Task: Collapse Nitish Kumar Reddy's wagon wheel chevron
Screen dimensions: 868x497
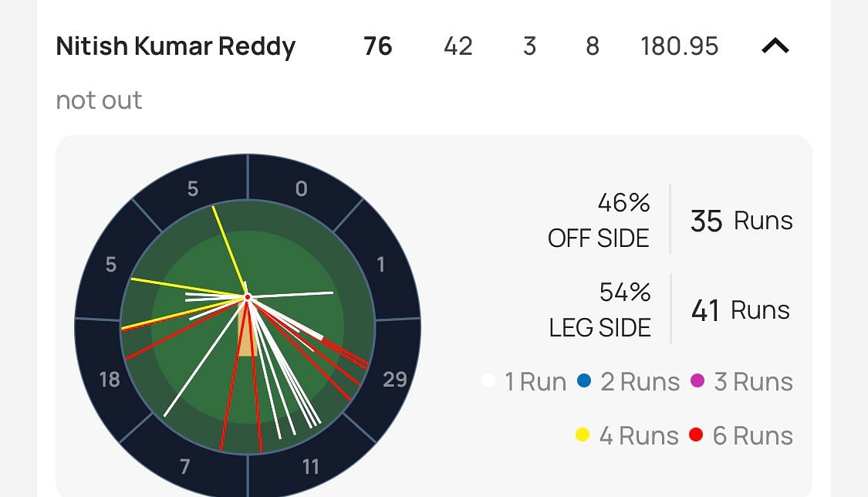Action: [x=775, y=46]
